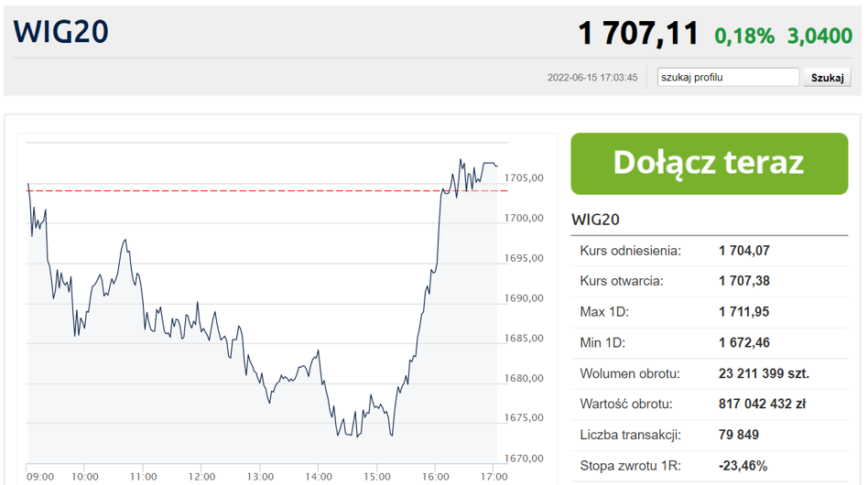Click the daily max value 1 711,95
The width and height of the screenshot is (868, 485).
pyautogui.click(x=744, y=312)
